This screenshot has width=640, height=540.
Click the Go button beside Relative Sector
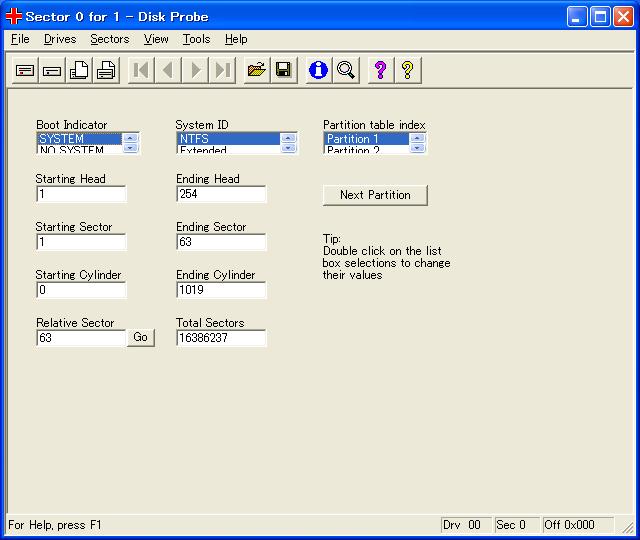coord(140,337)
